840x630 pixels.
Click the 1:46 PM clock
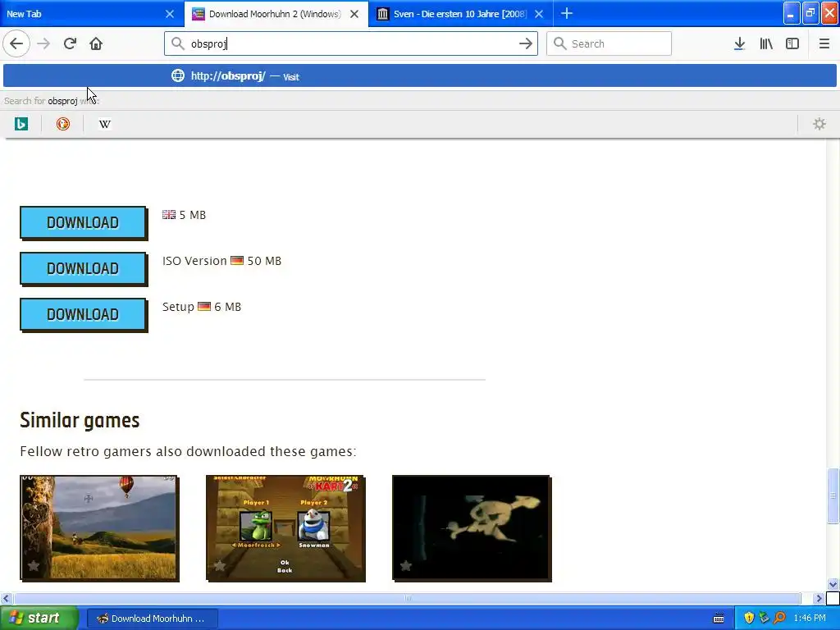pyautogui.click(x=810, y=619)
